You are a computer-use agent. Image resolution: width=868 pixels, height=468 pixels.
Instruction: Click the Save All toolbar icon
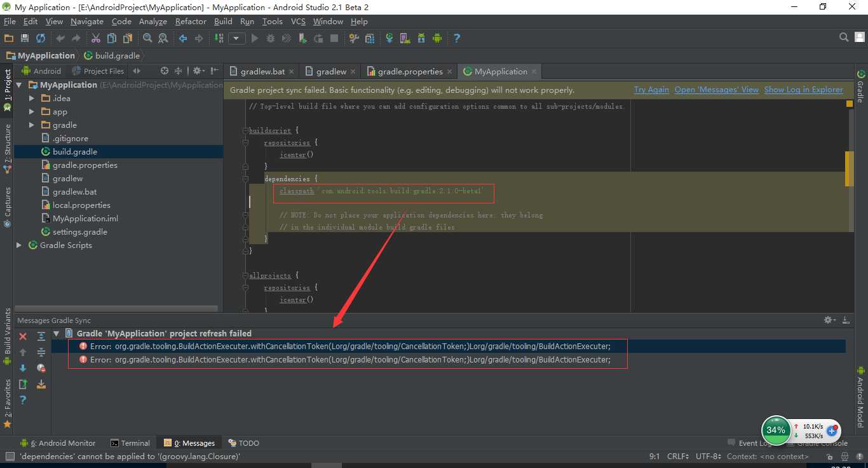(25, 38)
